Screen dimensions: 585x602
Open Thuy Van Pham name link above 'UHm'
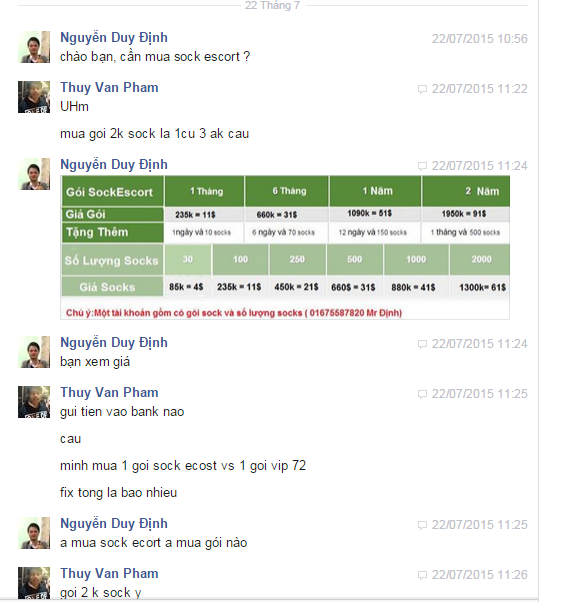pos(109,88)
